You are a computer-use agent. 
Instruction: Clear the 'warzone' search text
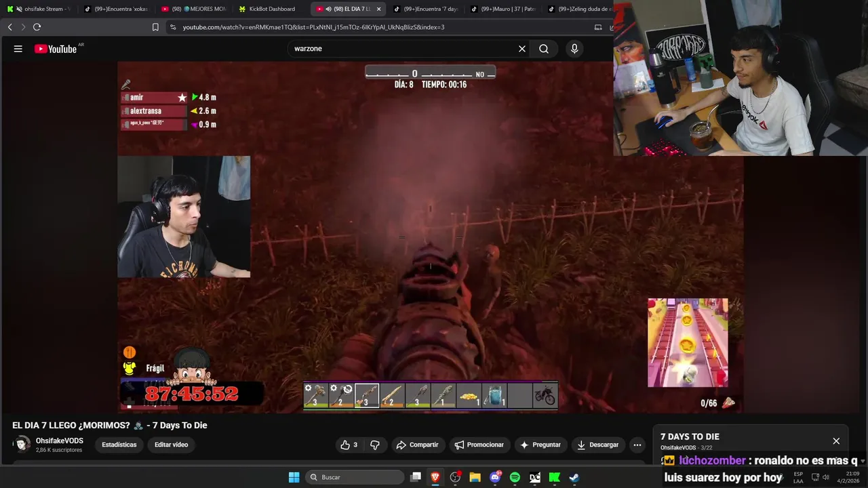(x=522, y=49)
